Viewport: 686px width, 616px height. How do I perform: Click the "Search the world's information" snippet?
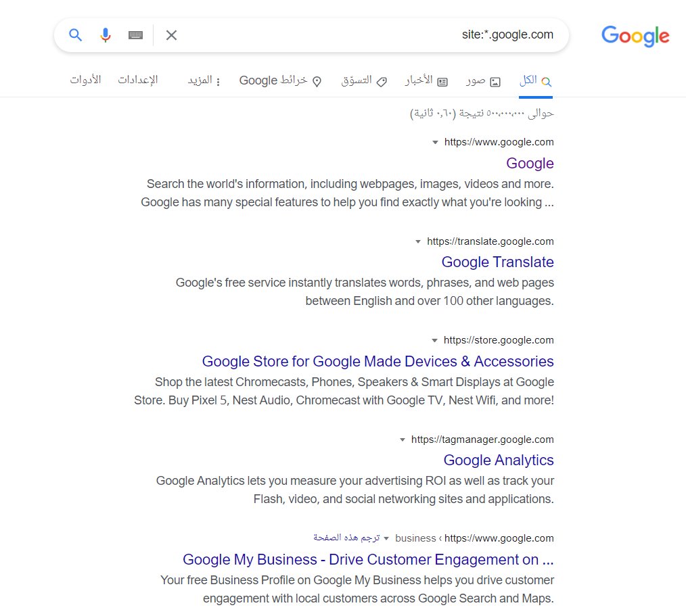coord(347,193)
